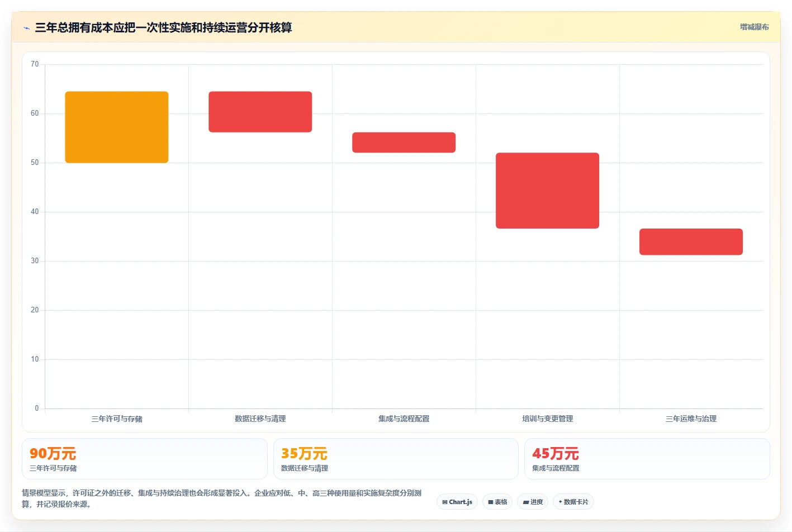Click the y-axis value 20
Image resolution: width=792 pixels, height=532 pixels.
(35, 310)
